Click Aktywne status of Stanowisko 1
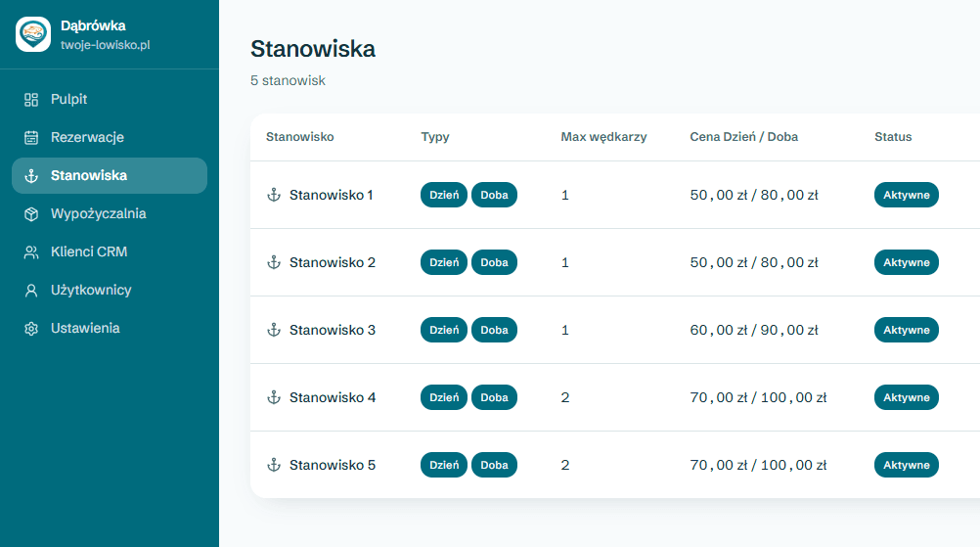Screen dimensions: 980x547 [907, 195]
